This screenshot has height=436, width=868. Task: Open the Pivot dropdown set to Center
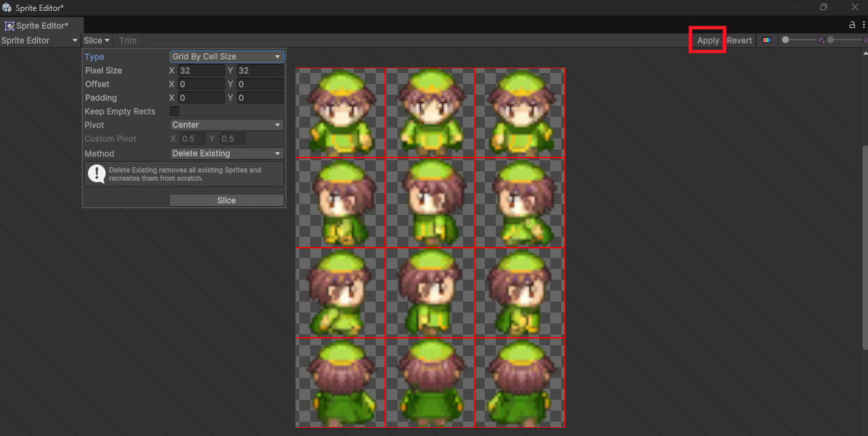coord(226,125)
